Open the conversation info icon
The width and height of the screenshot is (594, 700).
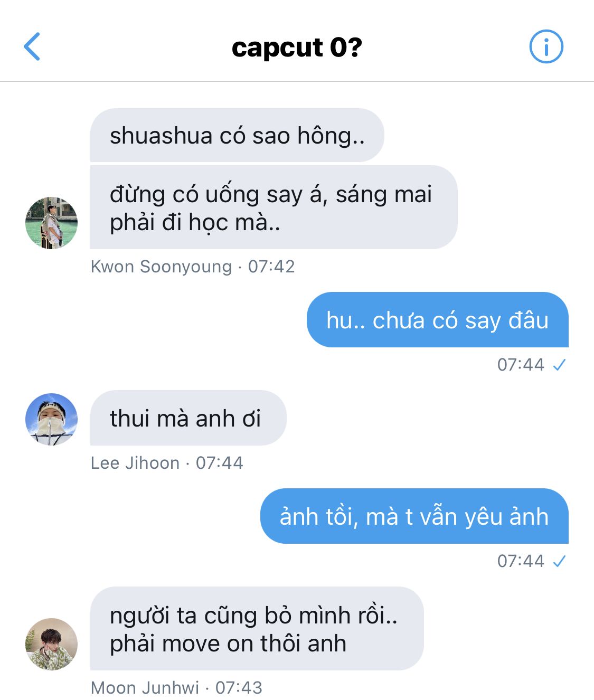pyautogui.click(x=546, y=46)
